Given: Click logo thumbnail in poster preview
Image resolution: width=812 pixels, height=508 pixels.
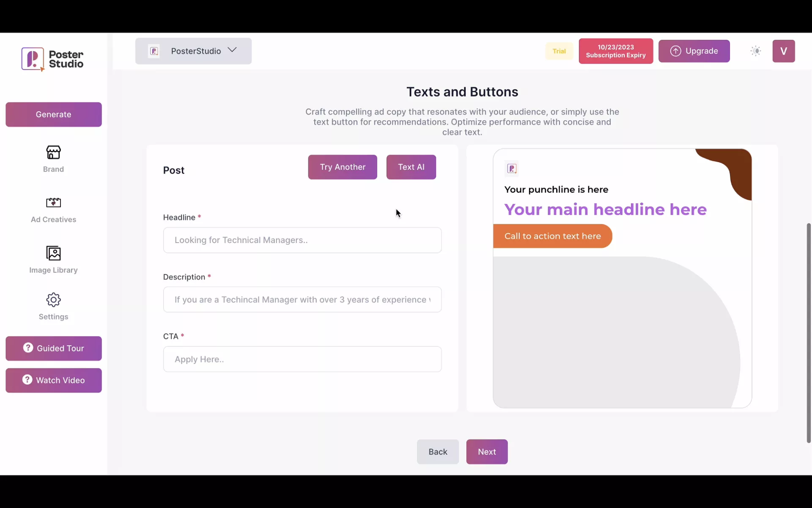Looking at the screenshot, I should 512,168.
